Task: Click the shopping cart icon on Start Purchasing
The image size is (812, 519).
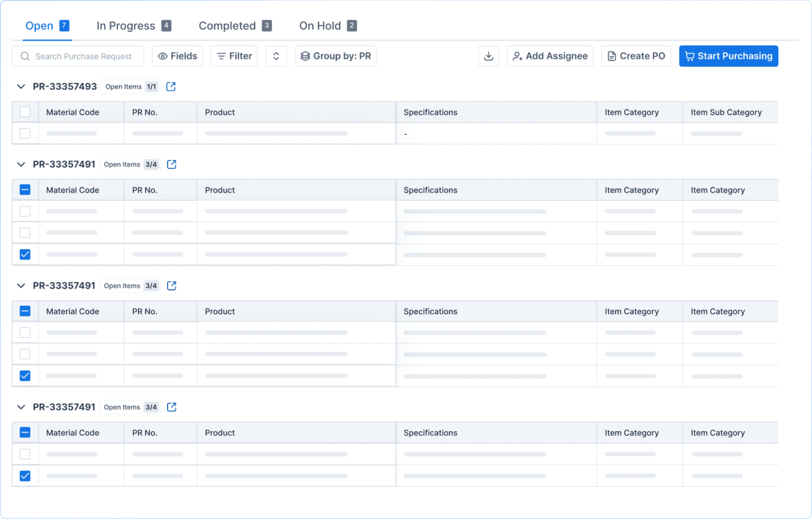Action: 689,56
